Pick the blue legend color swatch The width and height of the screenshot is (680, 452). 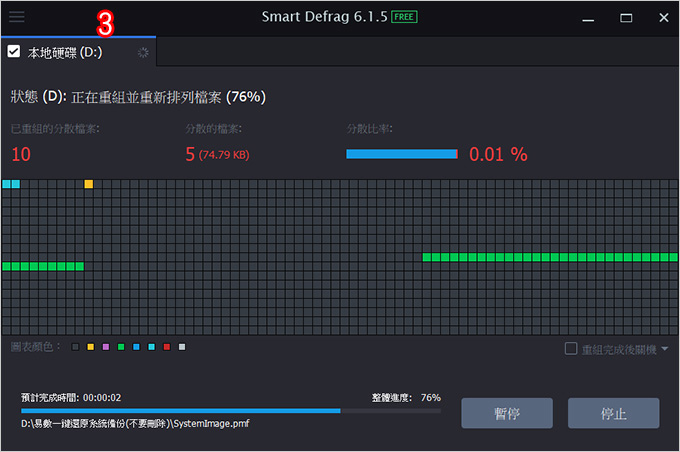pyautogui.click(x=136, y=347)
